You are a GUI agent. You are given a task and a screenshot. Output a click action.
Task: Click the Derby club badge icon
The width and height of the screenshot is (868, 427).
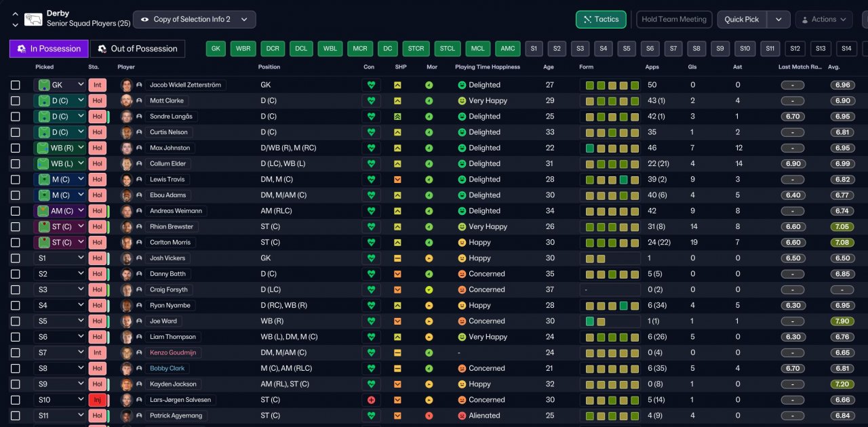(33, 19)
